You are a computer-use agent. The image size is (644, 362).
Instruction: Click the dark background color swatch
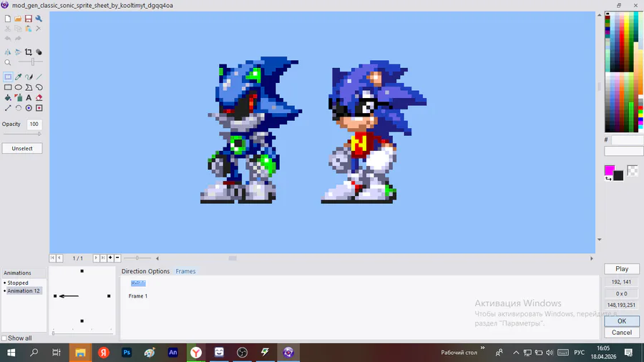[x=618, y=176]
